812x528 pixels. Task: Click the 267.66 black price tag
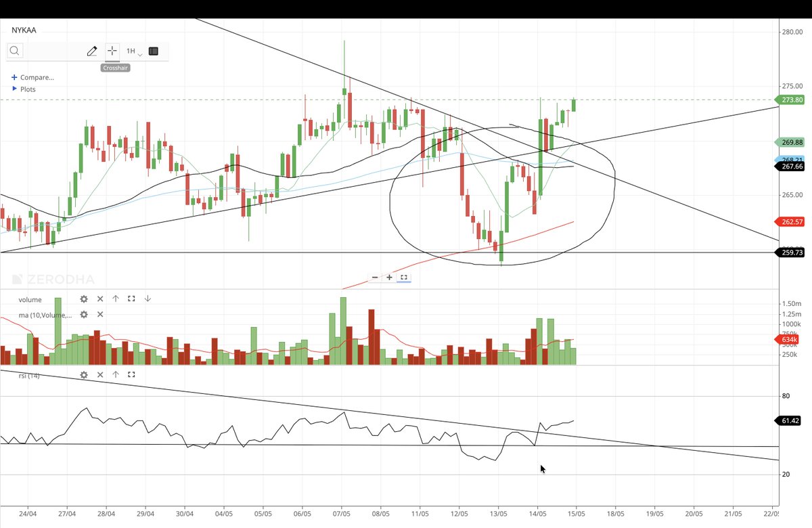(790, 166)
